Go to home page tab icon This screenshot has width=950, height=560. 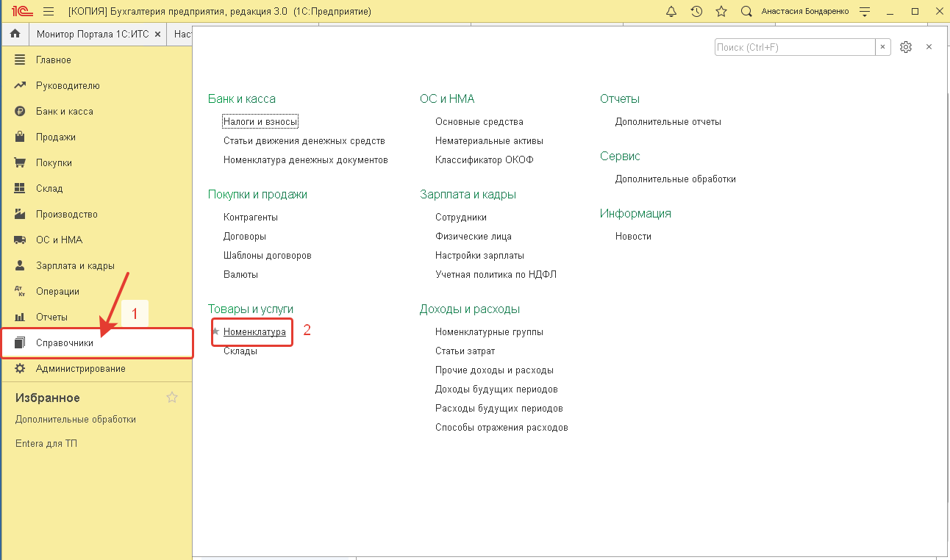coord(15,34)
